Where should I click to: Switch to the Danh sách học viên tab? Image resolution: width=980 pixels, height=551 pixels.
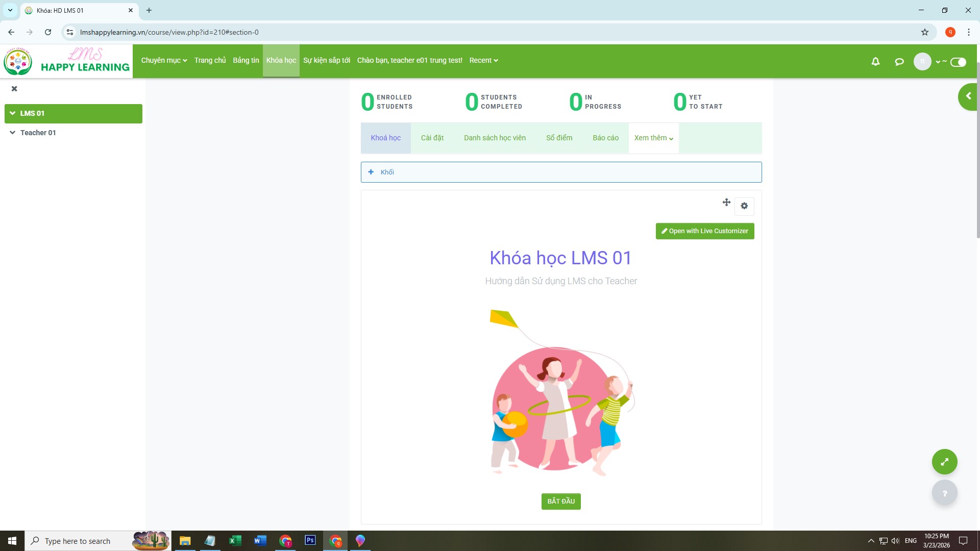click(x=495, y=138)
